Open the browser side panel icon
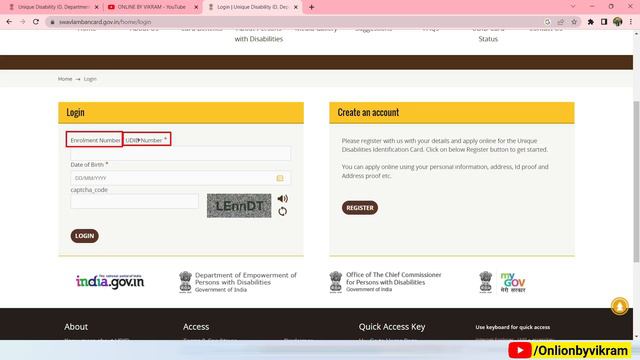 point(604,22)
